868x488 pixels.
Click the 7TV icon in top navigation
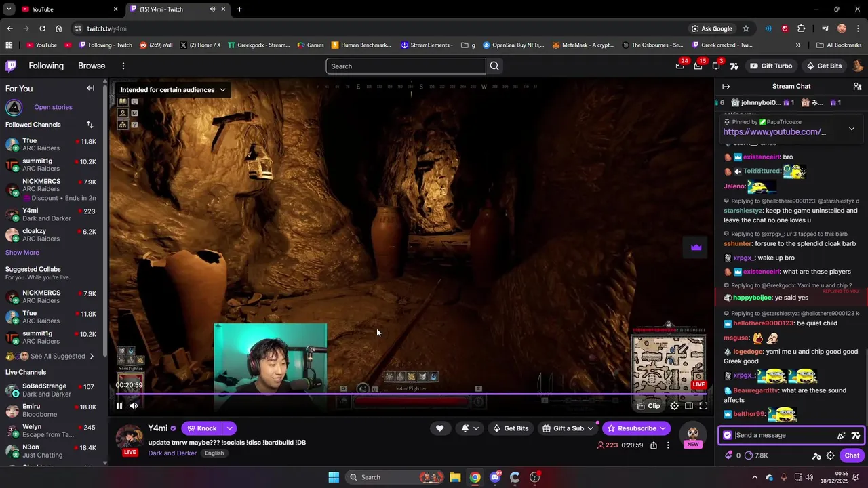point(734,66)
